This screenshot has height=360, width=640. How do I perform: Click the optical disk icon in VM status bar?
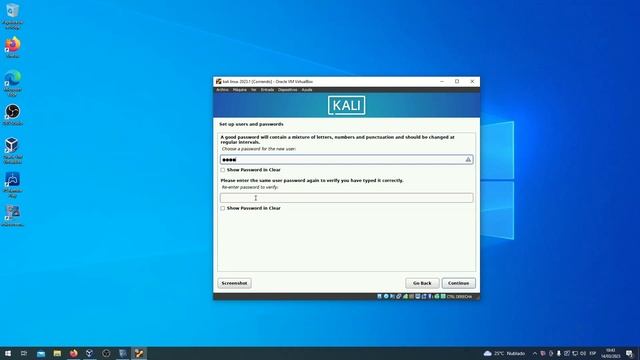(386, 296)
